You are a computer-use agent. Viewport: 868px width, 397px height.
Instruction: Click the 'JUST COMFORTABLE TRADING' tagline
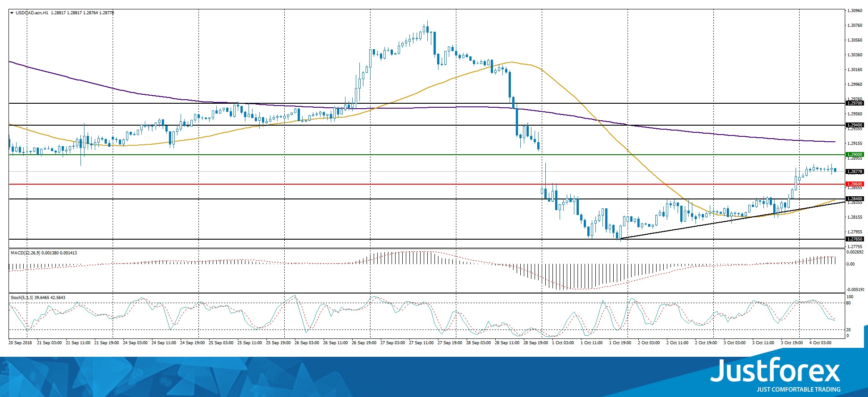point(799,389)
